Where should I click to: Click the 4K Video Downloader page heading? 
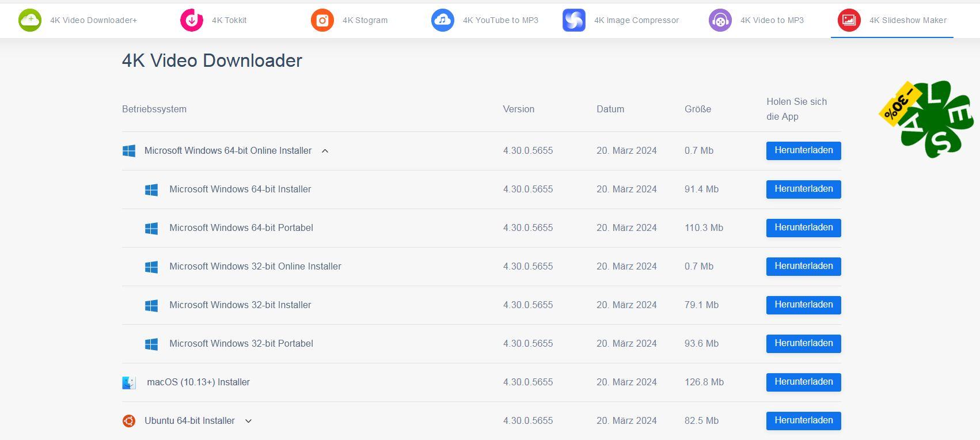click(212, 60)
